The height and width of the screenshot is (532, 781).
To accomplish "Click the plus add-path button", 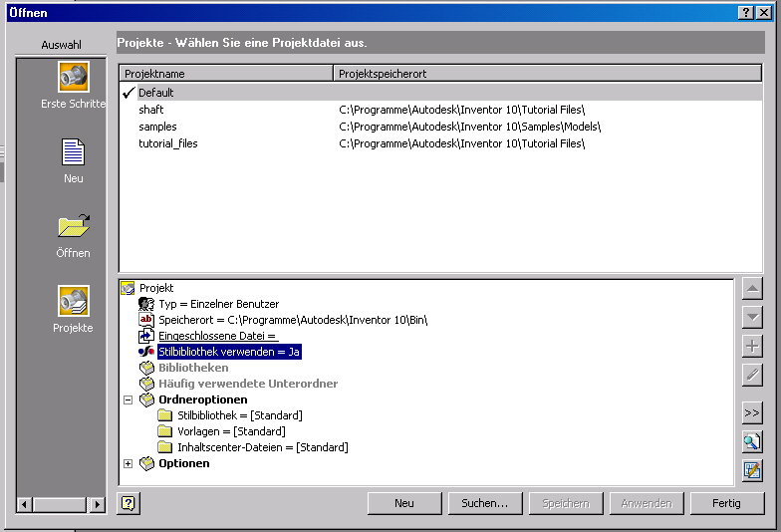I will coord(752,347).
